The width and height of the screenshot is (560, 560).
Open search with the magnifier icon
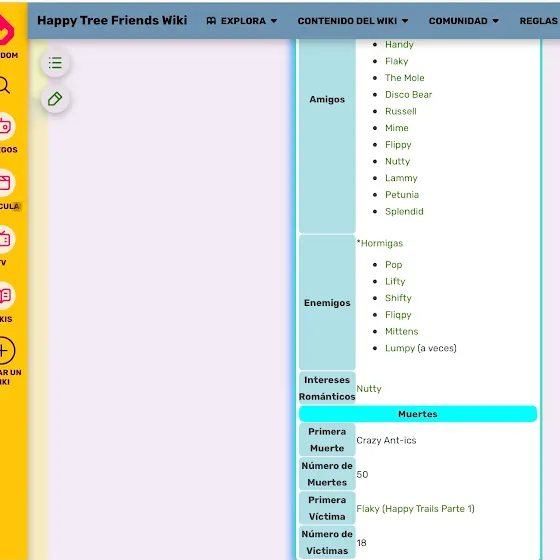pyautogui.click(x=5, y=85)
